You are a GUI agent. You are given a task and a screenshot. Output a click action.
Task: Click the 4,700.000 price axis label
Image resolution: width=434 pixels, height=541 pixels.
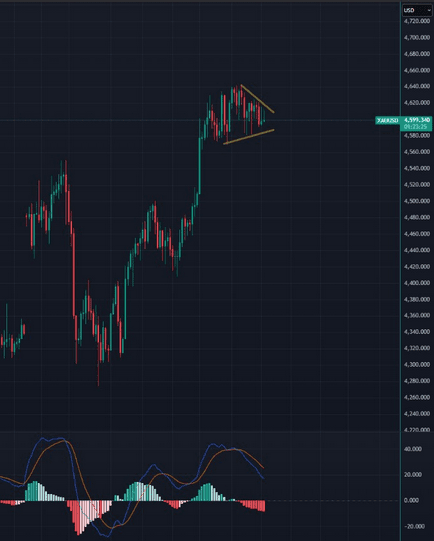[417, 37]
